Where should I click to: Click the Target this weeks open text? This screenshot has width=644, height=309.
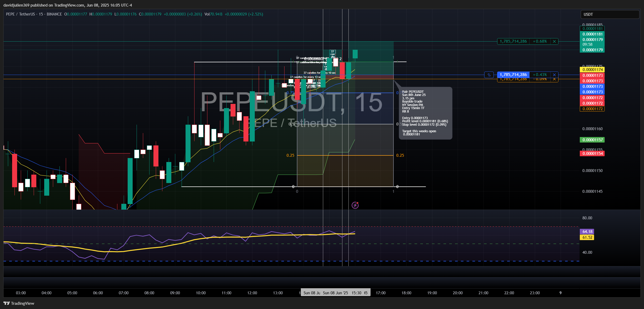[x=419, y=131]
